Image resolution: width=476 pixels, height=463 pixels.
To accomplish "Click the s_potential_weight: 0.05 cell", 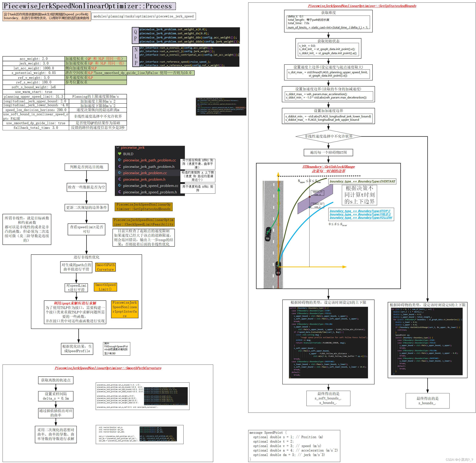I will 34,73.
